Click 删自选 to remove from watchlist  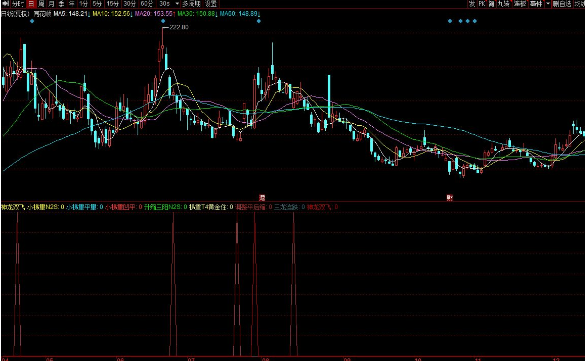coord(562,4)
